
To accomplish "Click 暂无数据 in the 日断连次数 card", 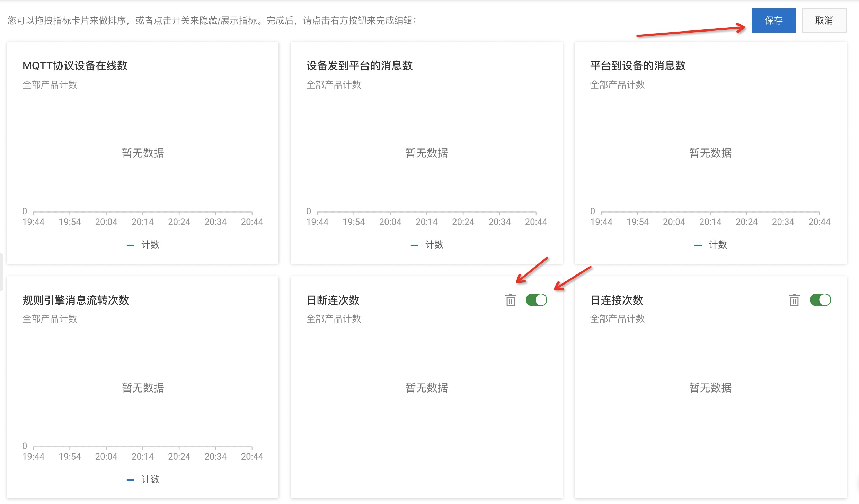I will point(427,388).
